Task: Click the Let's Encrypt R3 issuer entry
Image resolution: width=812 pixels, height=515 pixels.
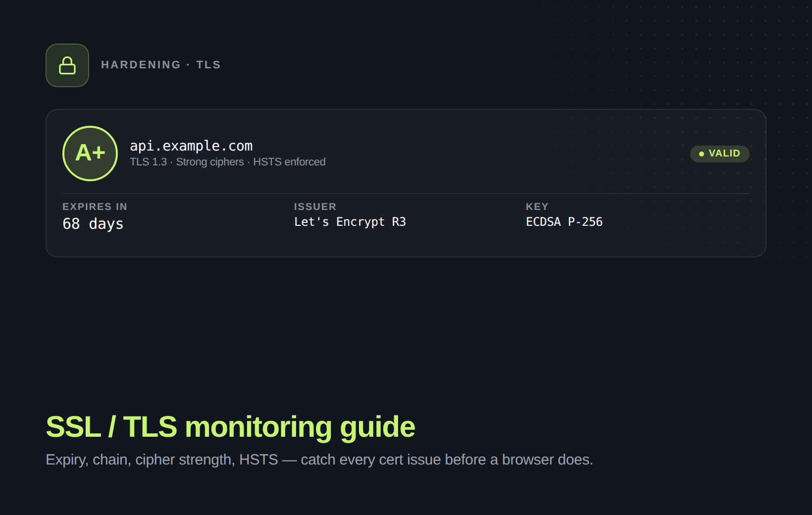Action: tap(350, 221)
